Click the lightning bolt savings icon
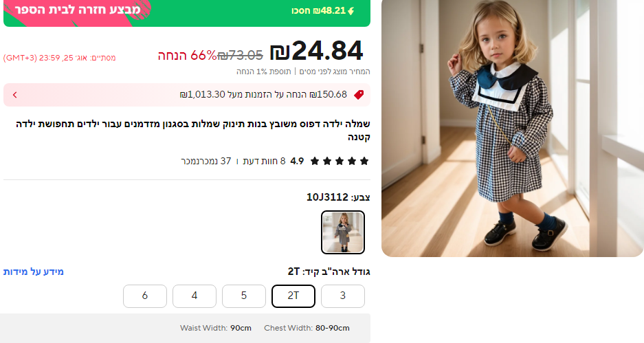Image resolution: width=644 pixels, height=343 pixels. [x=351, y=11]
